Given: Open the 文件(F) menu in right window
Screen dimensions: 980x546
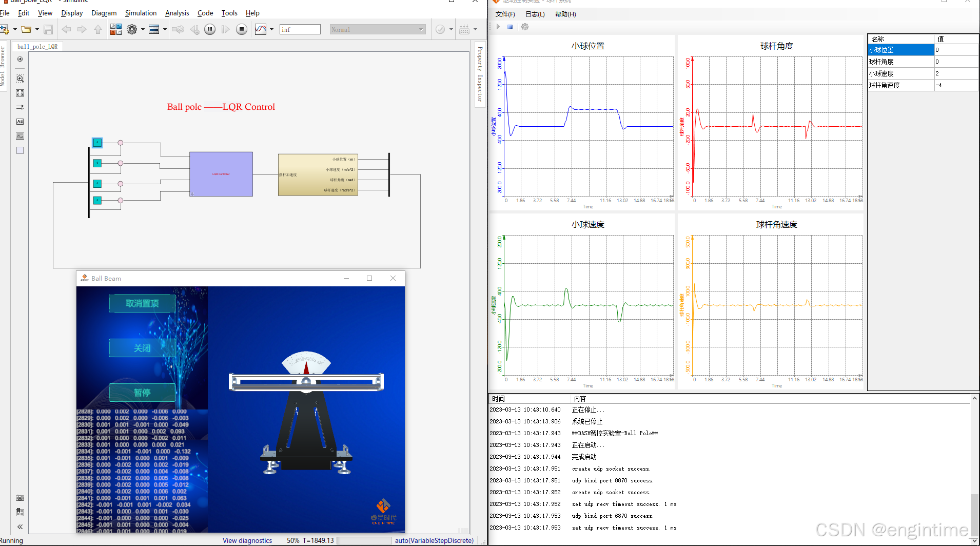Looking at the screenshot, I should click(x=505, y=14).
